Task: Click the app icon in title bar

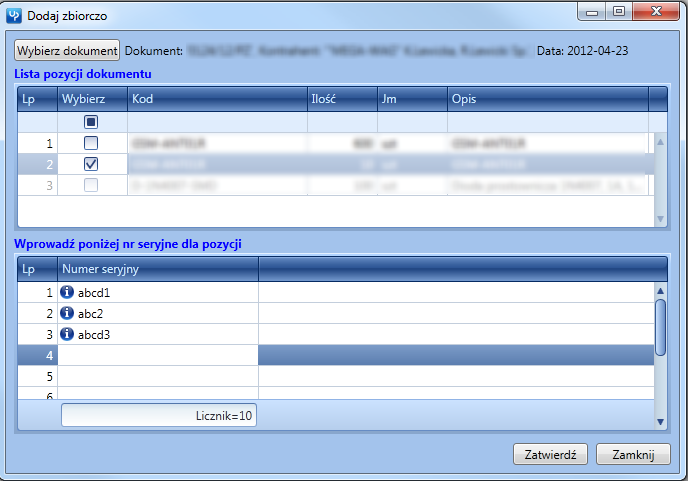Action: pyautogui.click(x=14, y=16)
